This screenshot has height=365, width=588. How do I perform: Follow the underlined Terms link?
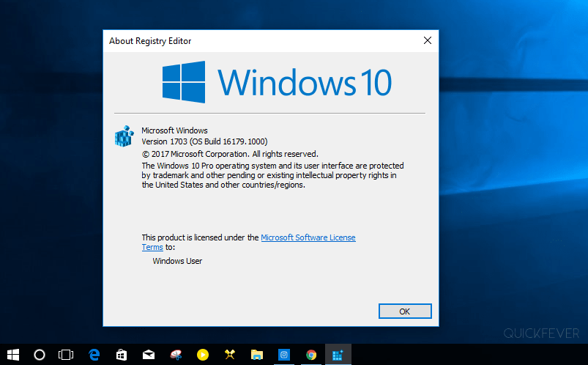[152, 248]
